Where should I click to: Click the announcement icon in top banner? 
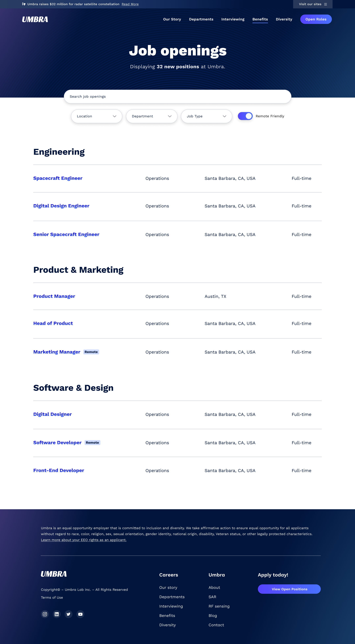tap(24, 4)
